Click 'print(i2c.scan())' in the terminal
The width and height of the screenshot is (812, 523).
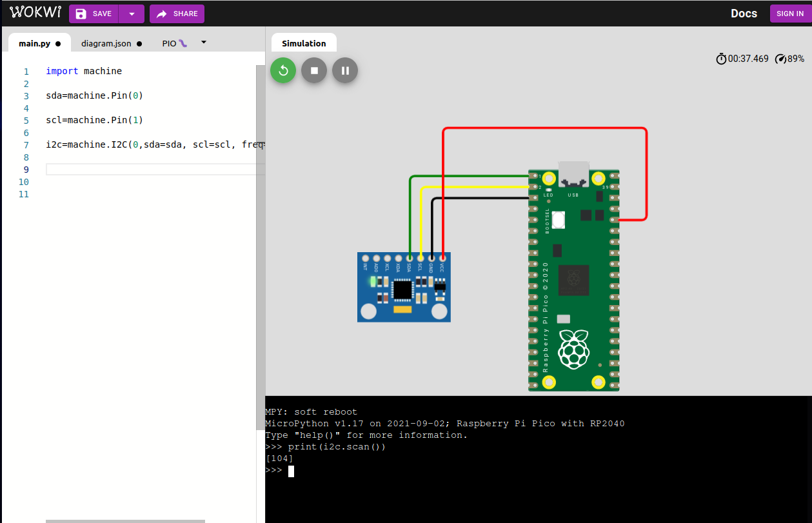[337, 447]
